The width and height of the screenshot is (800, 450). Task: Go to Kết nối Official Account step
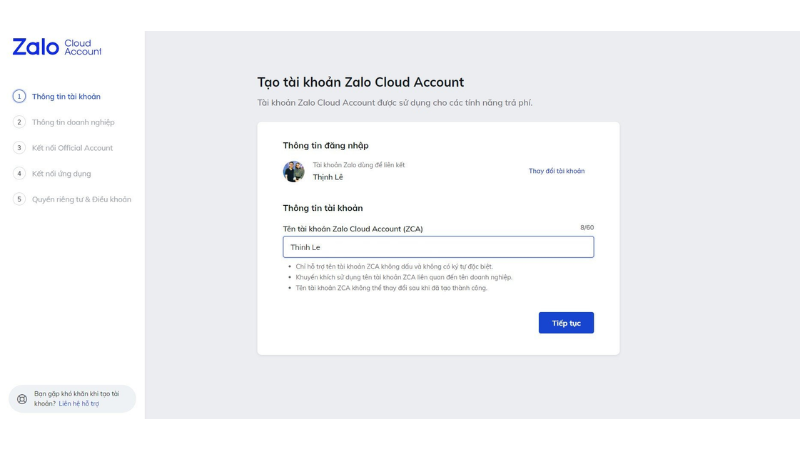(x=72, y=148)
